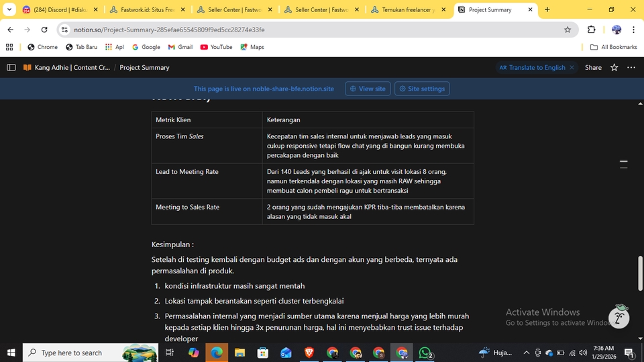Click 'kondisi infrastruktur masih sangat mentah' item
The width and height of the screenshot is (644, 362).
point(235,286)
